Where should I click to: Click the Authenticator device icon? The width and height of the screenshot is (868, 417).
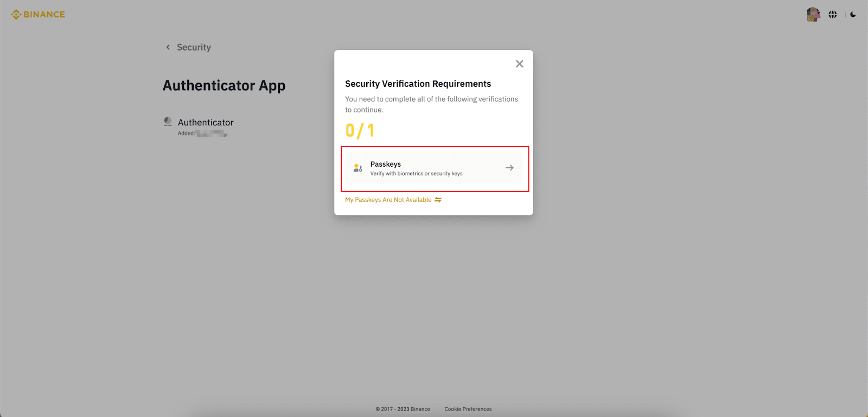tap(168, 122)
